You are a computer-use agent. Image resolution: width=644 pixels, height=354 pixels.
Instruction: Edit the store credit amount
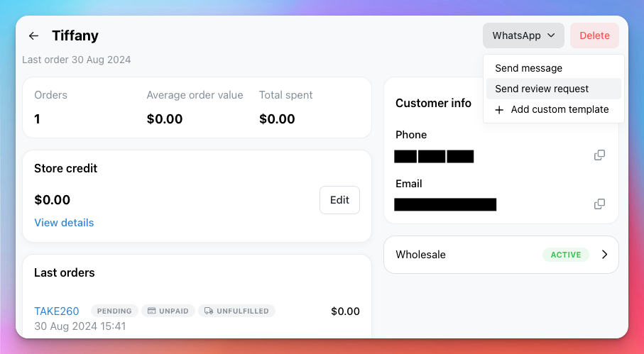[339, 200]
